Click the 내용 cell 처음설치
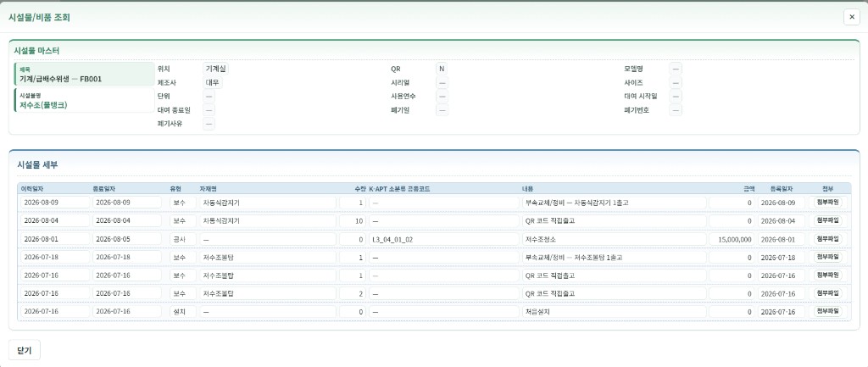868x367 pixels. (614, 312)
